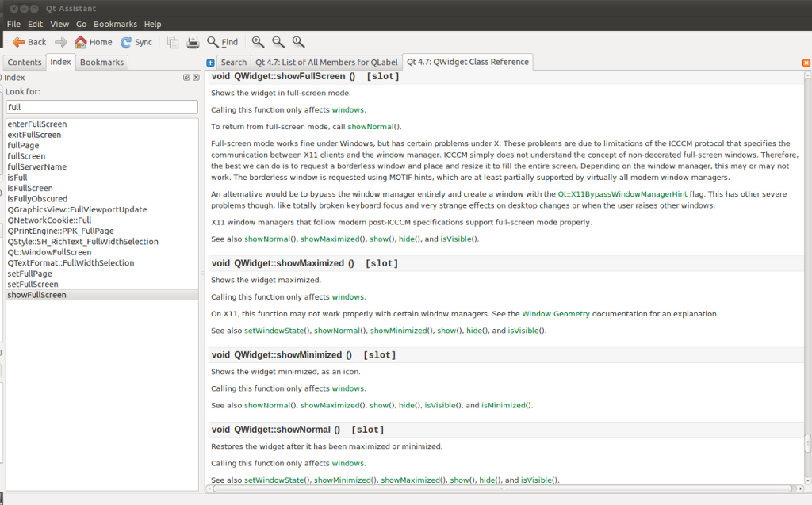Follow the Window Geometry link
This screenshot has width=812, height=505.
556,314
